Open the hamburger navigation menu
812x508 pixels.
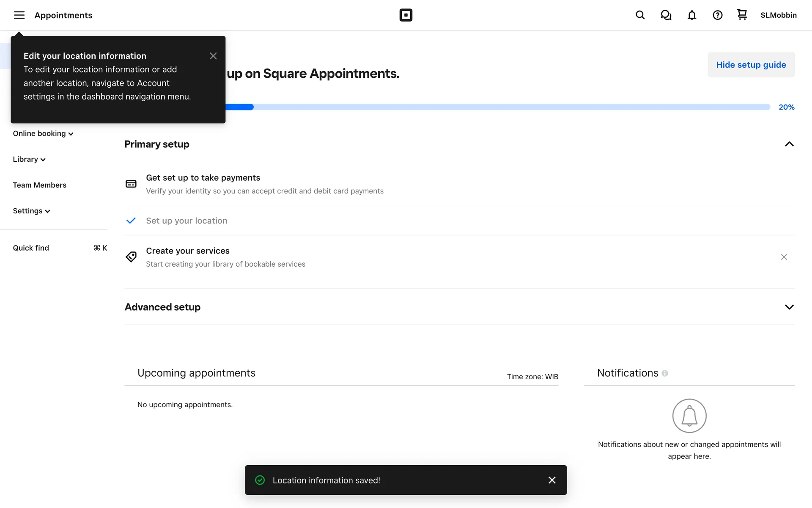pos(19,15)
